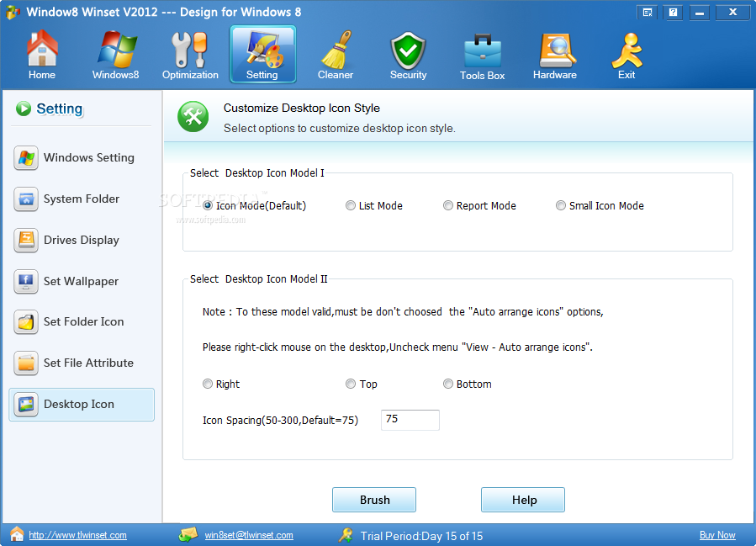756x546 pixels.
Task: Open the Home section icon
Action: coord(42,48)
